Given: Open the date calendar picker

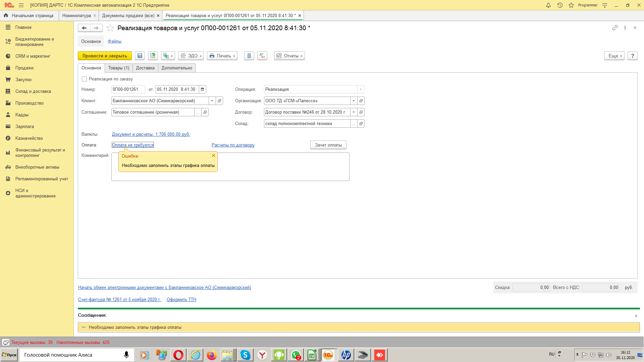Looking at the screenshot, I should (202, 89).
